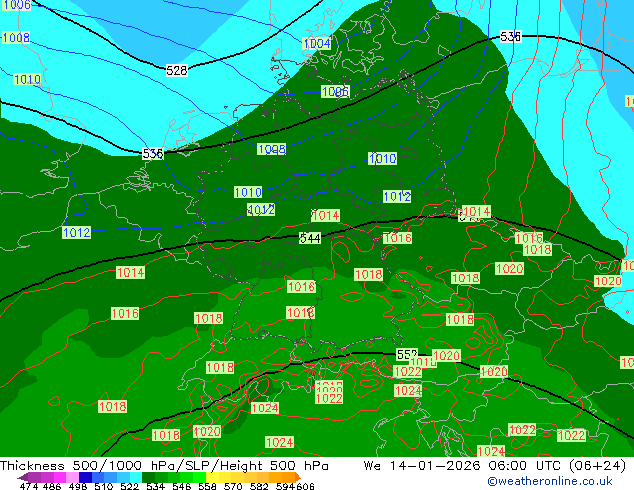Screen dimensions: 634x490
Task: Pick the magenta swatch in the legend
Action: pos(59,477)
